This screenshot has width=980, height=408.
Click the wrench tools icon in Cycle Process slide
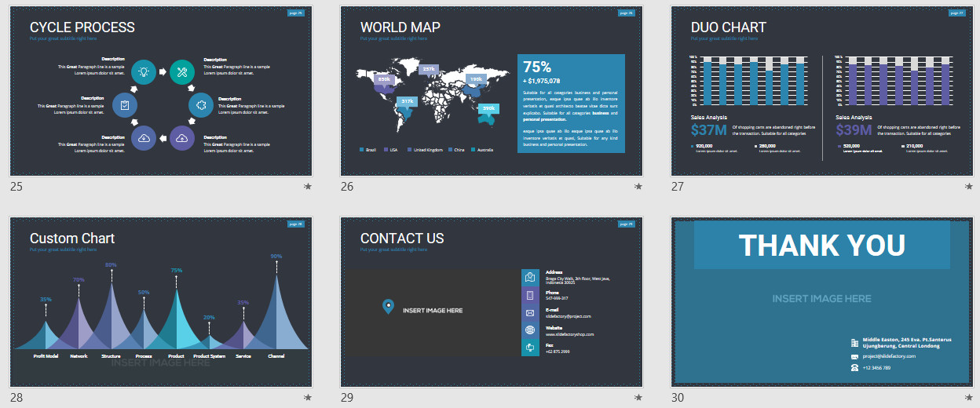pos(182,71)
